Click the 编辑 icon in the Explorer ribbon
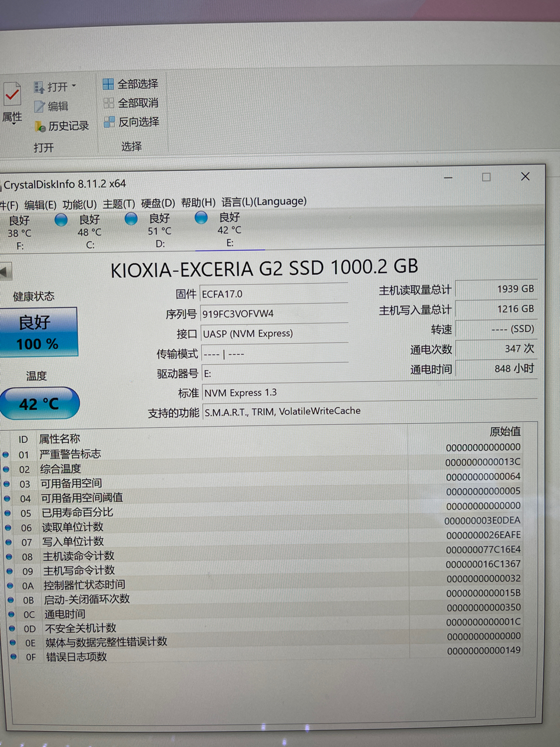Screen dimensions: 560x747 click(x=40, y=106)
